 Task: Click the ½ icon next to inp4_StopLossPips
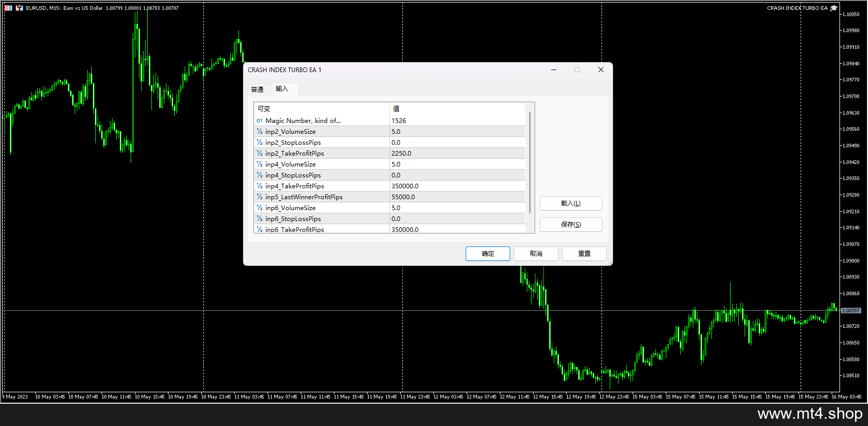[x=259, y=175]
